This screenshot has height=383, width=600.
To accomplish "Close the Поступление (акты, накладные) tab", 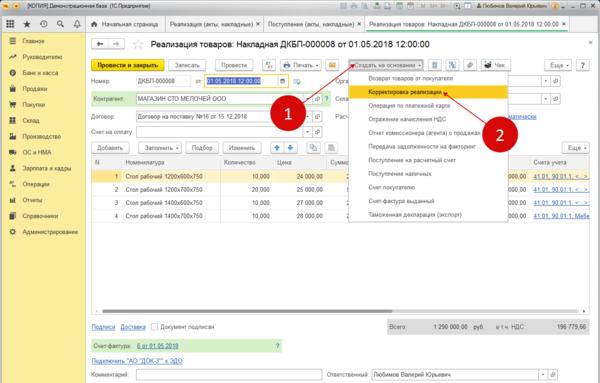I will [359, 24].
